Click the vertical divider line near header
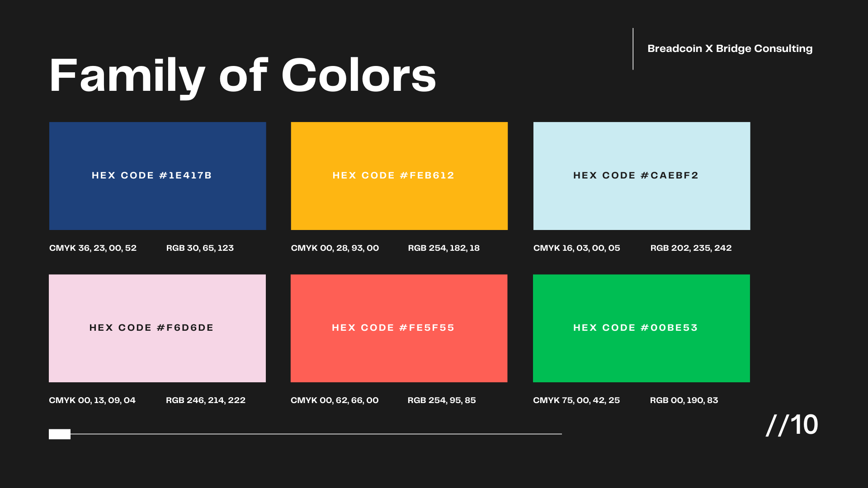The height and width of the screenshot is (488, 868). [633, 49]
